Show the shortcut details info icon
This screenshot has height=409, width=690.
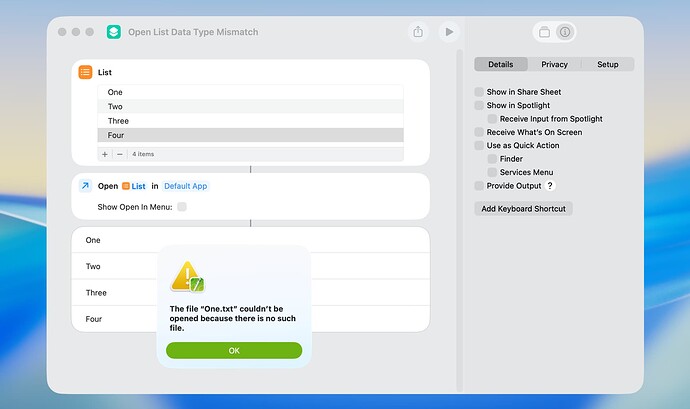click(565, 32)
